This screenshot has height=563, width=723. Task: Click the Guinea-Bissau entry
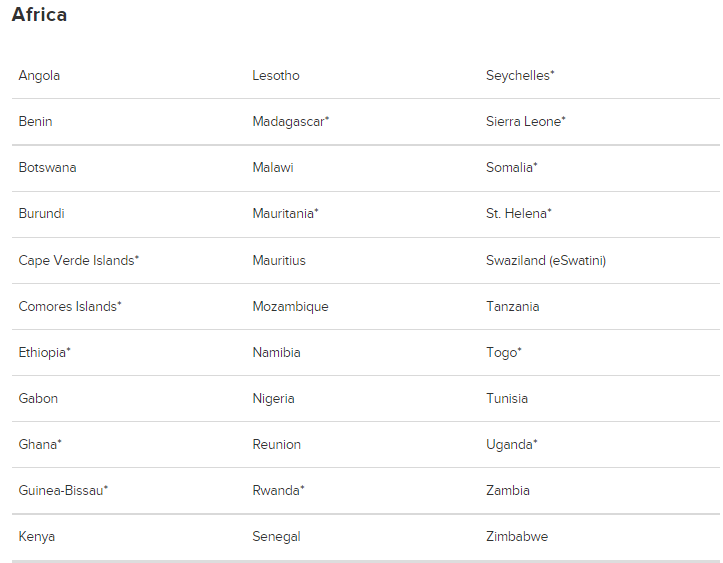coord(63,491)
